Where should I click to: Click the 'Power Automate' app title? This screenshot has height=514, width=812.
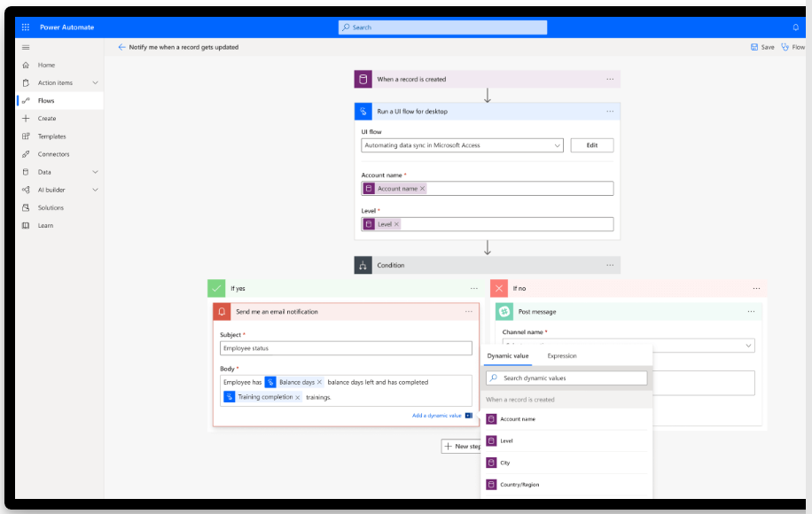pyautogui.click(x=66, y=27)
